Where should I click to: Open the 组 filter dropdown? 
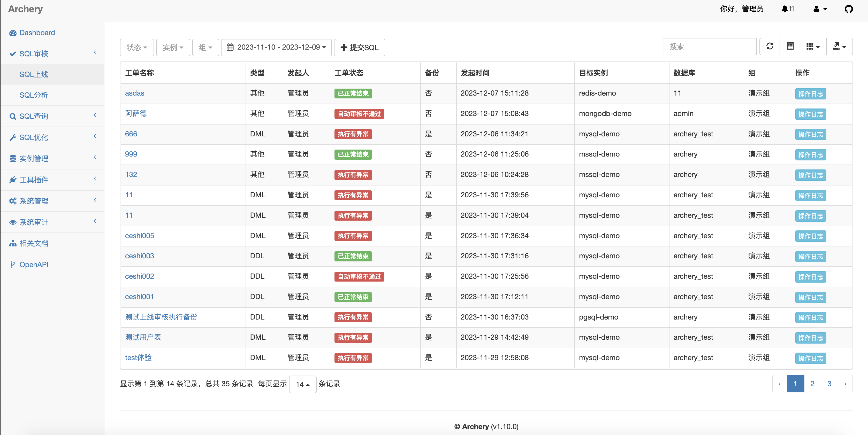coord(205,48)
